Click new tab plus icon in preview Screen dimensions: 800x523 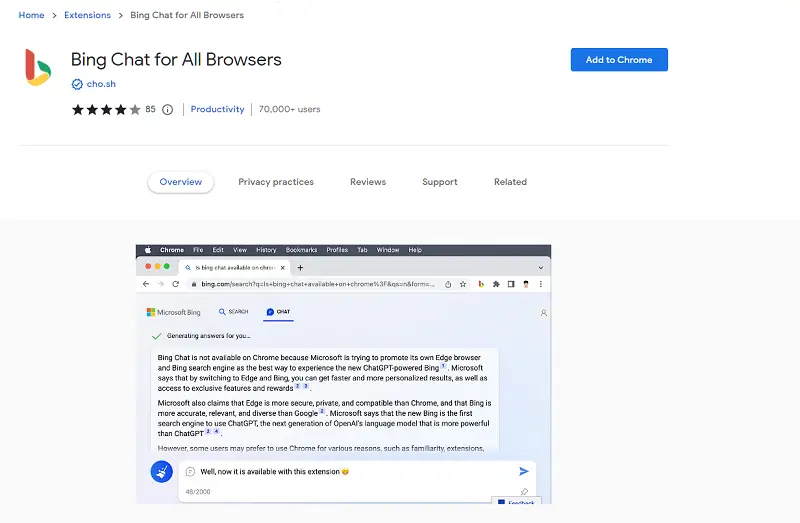(x=300, y=267)
